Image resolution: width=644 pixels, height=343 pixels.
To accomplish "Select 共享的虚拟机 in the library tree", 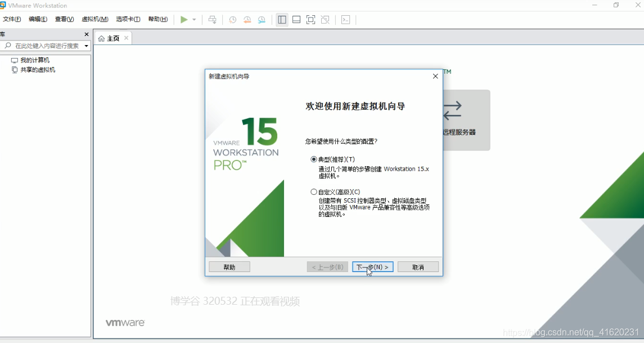I will [x=33, y=70].
